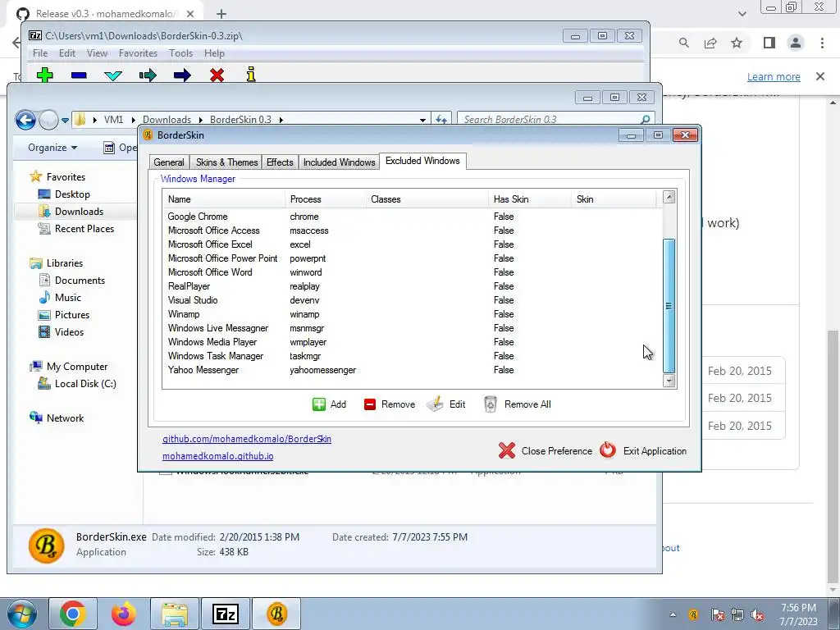
Task: Show hidden tray icons arrow
Action: 673,614
